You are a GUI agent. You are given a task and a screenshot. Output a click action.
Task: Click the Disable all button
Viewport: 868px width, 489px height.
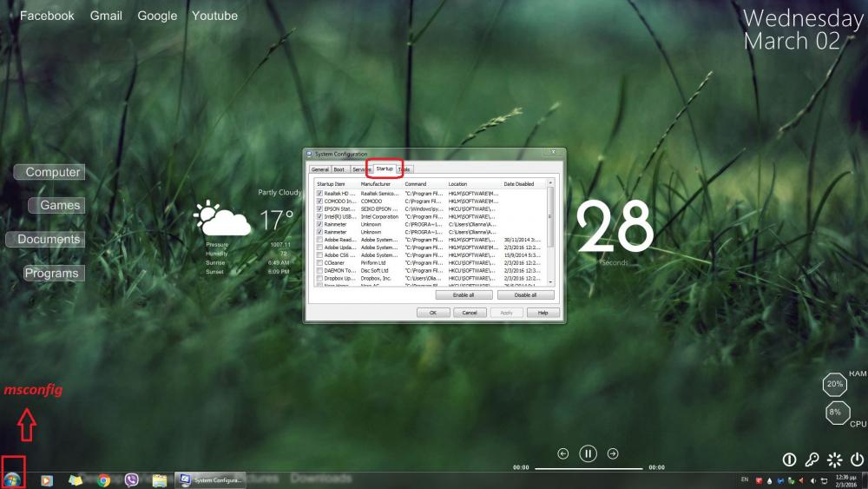525,295
